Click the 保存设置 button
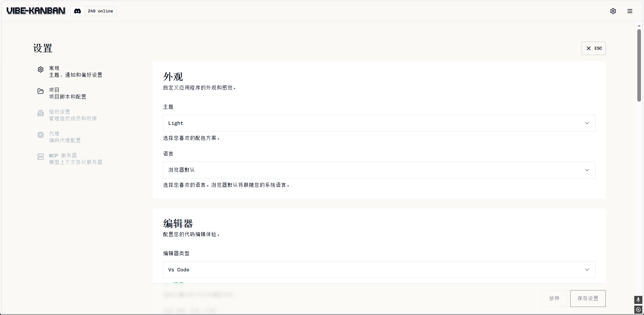 point(588,298)
